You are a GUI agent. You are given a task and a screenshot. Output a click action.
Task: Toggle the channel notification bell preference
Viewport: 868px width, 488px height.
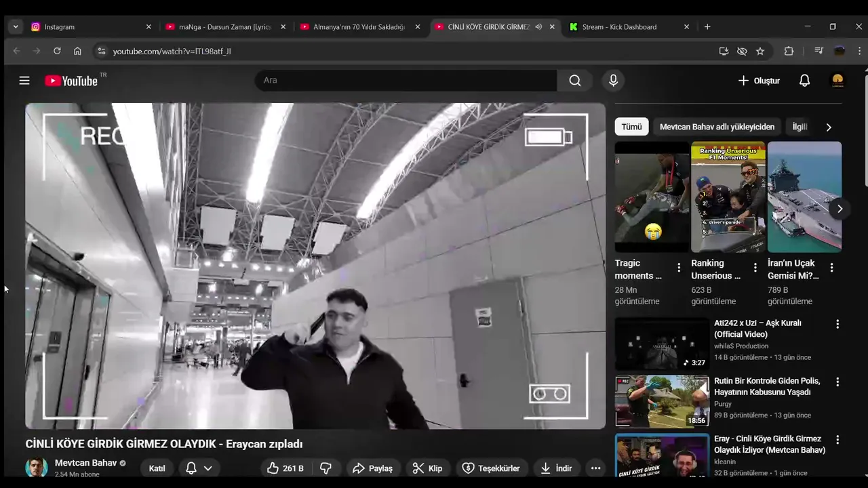[191, 468]
